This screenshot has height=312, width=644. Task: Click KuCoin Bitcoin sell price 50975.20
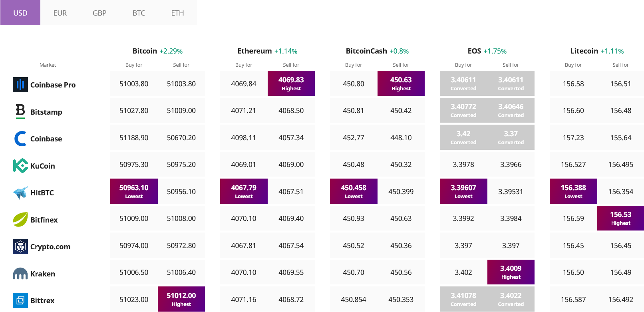181,164
